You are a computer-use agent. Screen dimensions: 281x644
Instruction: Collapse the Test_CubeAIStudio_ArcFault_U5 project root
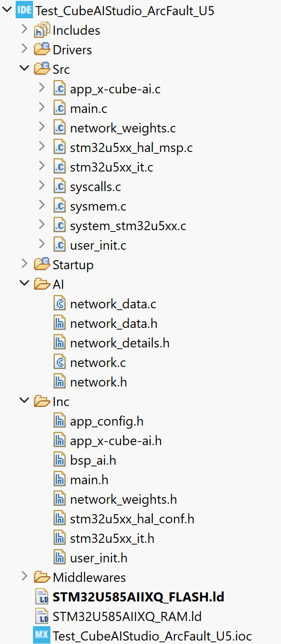(x=7, y=10)
